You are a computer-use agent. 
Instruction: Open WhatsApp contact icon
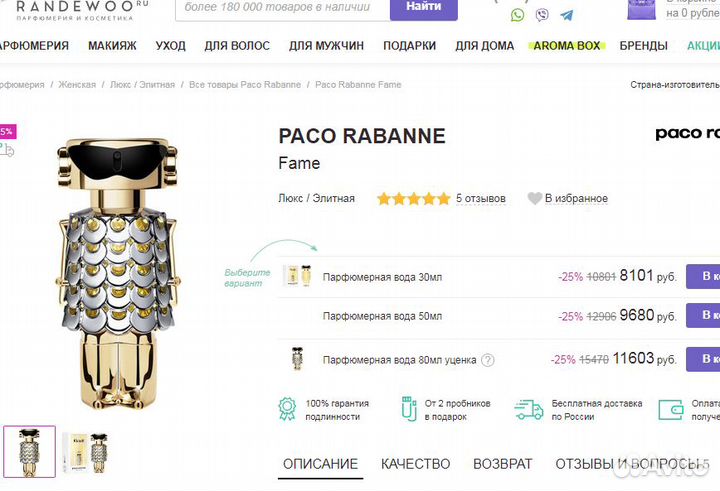click(x=518, y=15)
